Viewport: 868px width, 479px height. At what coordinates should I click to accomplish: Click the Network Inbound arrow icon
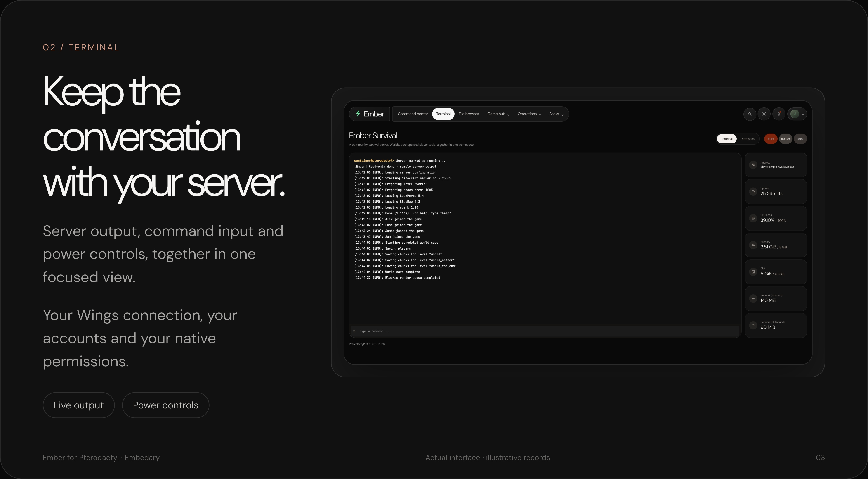click(x=753, y=298)
